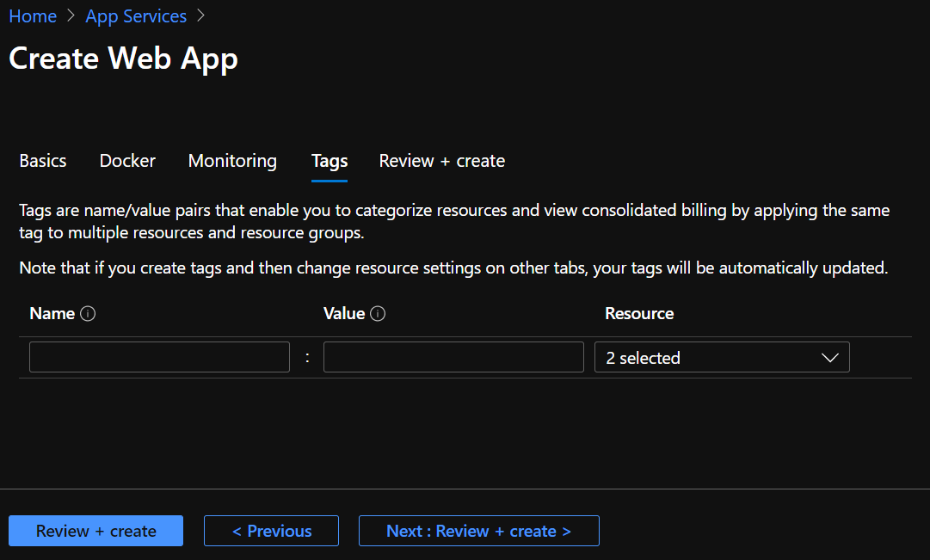Click the 'Create Web App' page title
The width and height of the screenshot is (930, 560).
tap(123, 58)
